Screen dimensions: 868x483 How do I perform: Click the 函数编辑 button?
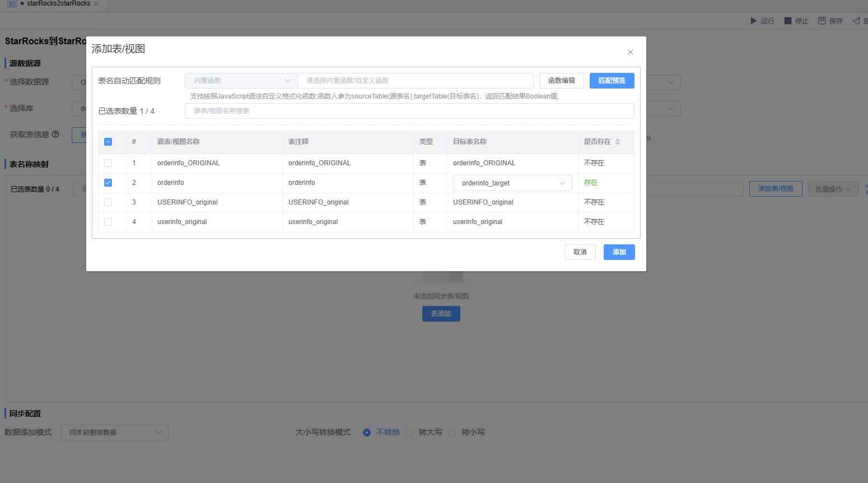click(x=561, y=81)
